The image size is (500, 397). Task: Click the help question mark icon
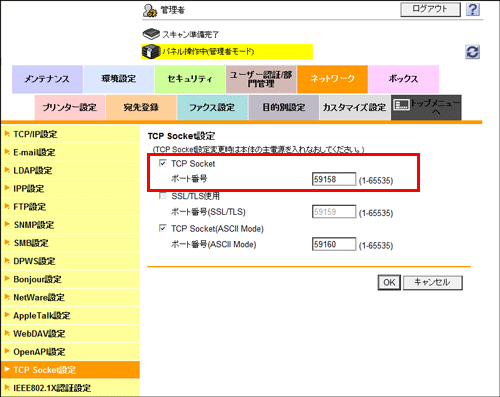(473, 9)
